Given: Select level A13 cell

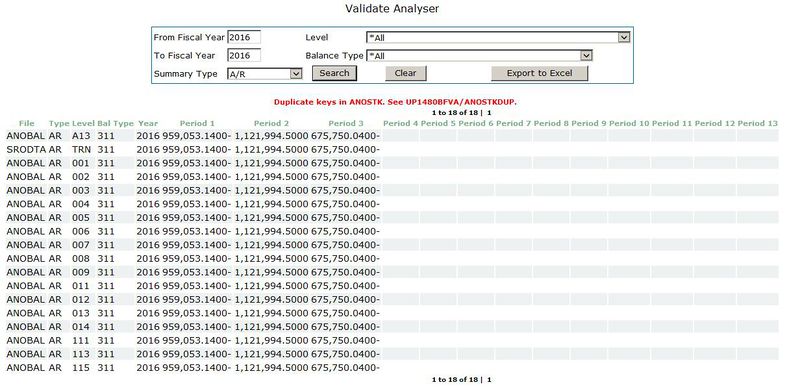Looking at the screenshot, I should pos(81,136).
